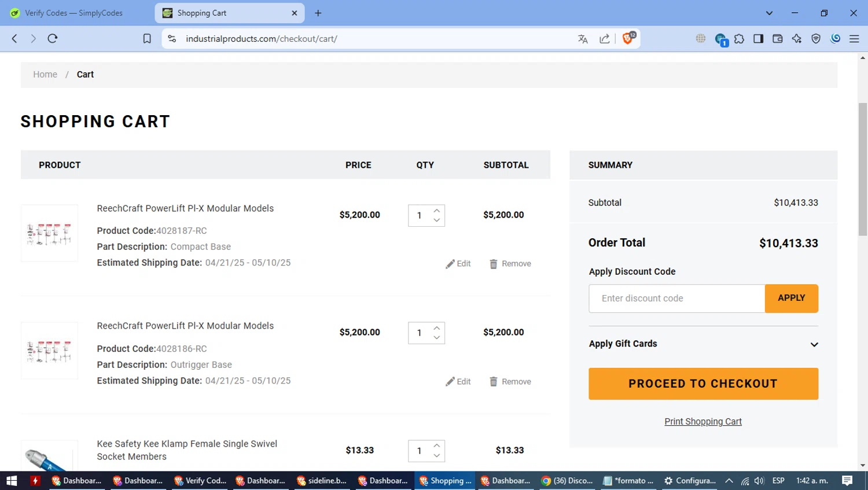The image size is (868, 490).
Task: Open the extensions puzzle icon
Action: tap(739, 39)
